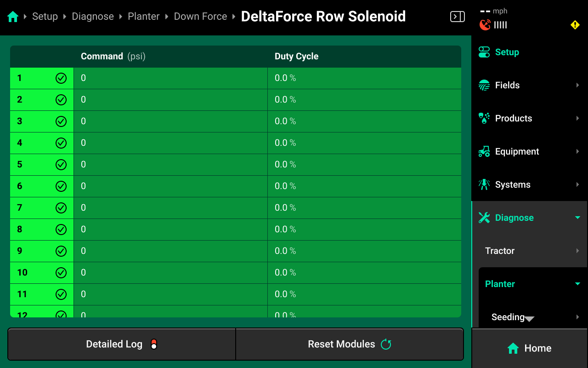Tap the Home button at bottom right
The height and width of the screenshot is (368, 588).
(x=529, y=348)
